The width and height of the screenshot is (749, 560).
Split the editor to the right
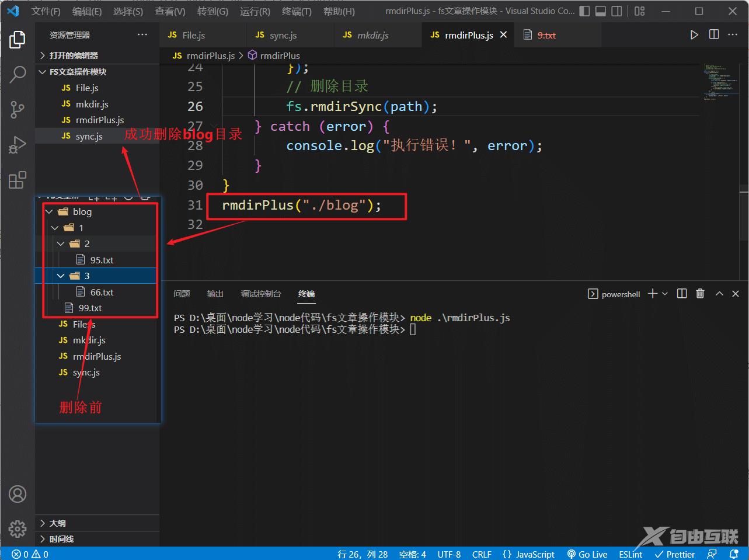(x=714, y=35)
